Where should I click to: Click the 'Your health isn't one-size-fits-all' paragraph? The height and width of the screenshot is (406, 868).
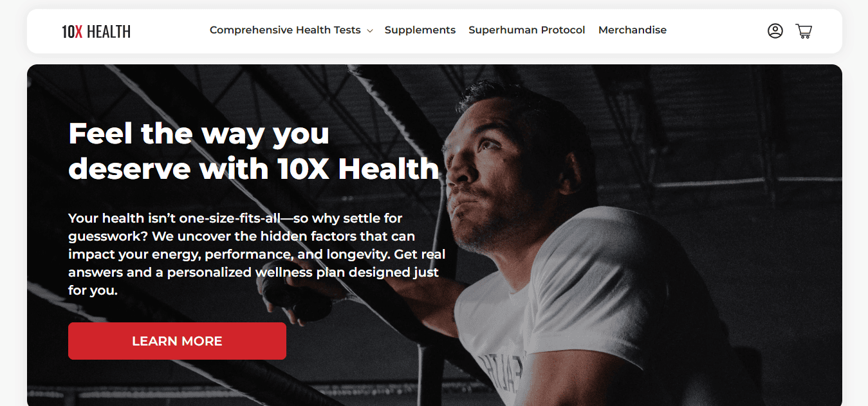[257, 254]
